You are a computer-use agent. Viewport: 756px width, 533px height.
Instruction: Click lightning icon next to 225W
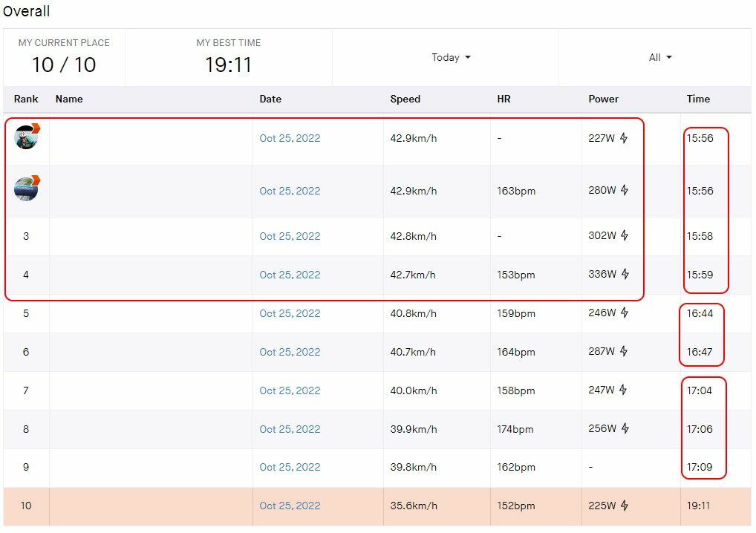[625, 506]
